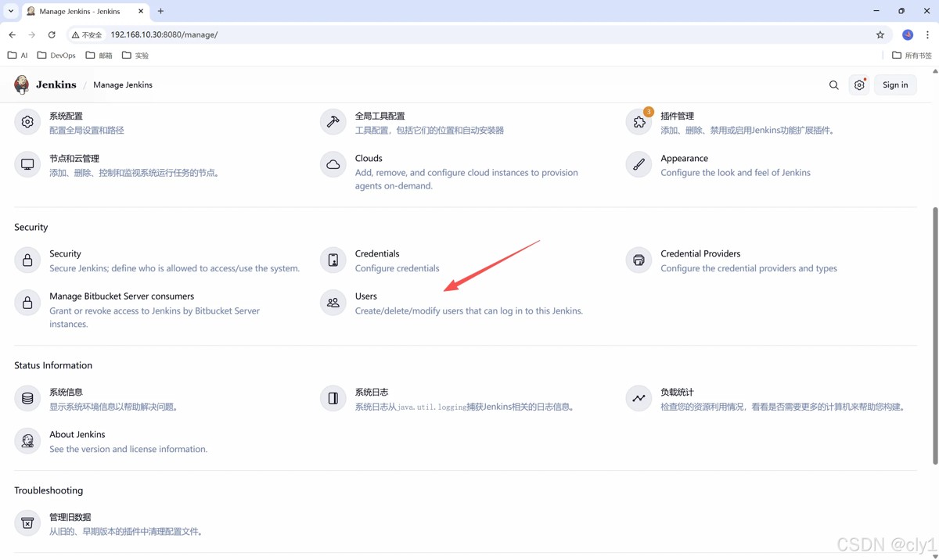Open the 实验 bookmarks folder
This screenshot has height=560, width=939.
[x=135, y=56]
